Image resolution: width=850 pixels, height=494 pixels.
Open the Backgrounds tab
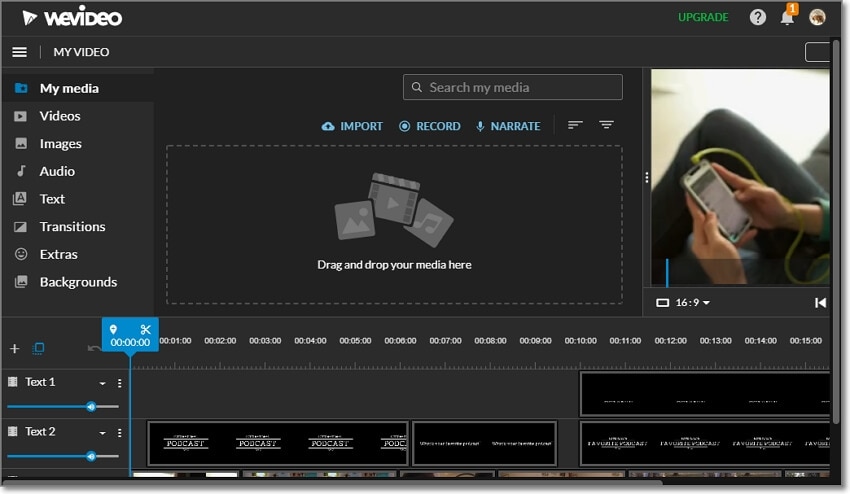coord(78,282)
